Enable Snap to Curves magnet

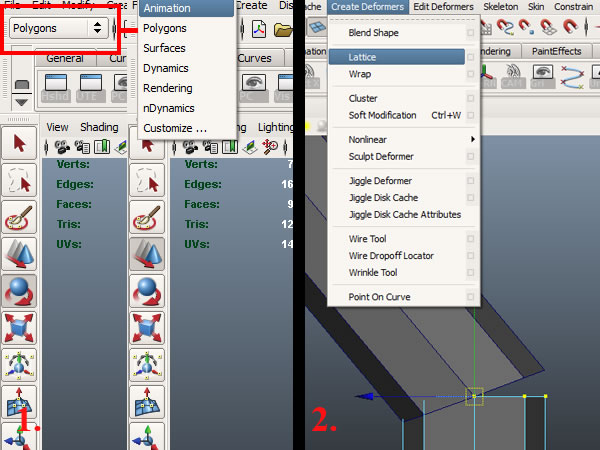pyautogui.click(x=506, y=27)
